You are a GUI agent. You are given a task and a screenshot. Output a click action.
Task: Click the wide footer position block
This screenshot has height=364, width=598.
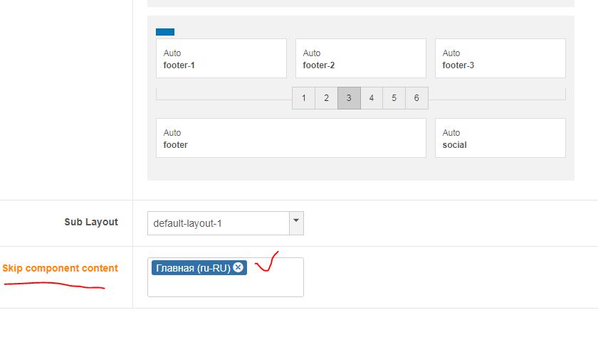[291, 138]
